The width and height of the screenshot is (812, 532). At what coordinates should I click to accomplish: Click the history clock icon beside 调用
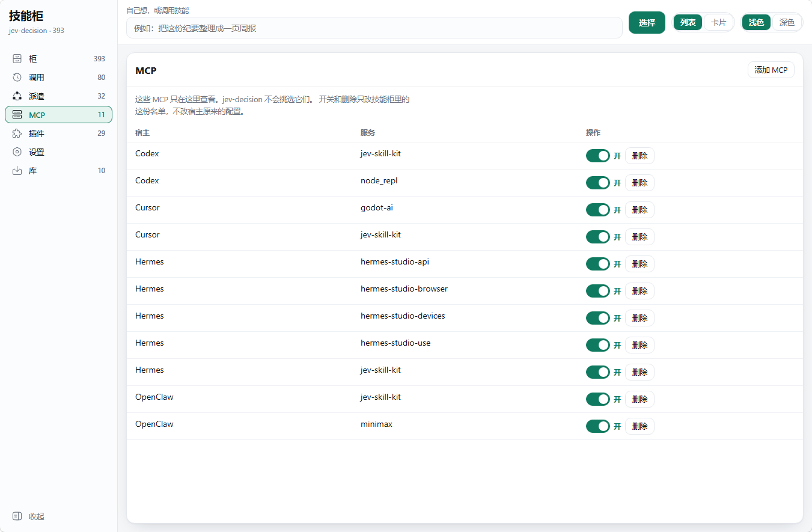(17, 78)
